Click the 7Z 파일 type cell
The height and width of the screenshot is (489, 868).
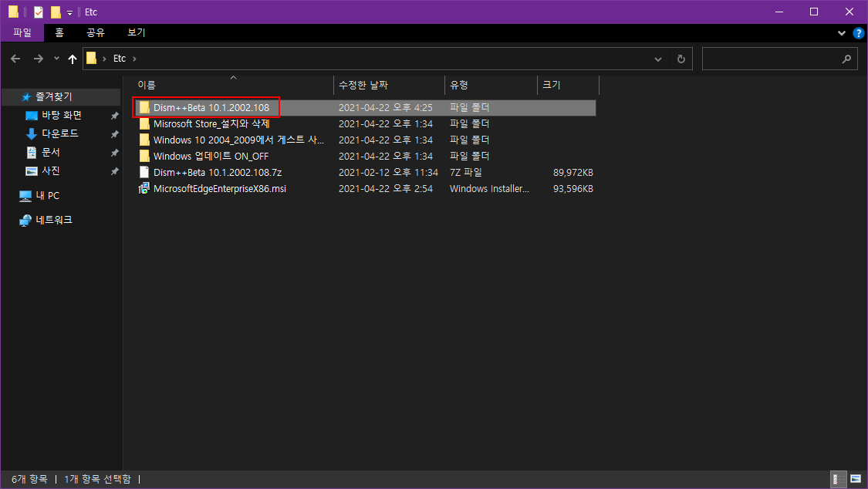point(465,173)
